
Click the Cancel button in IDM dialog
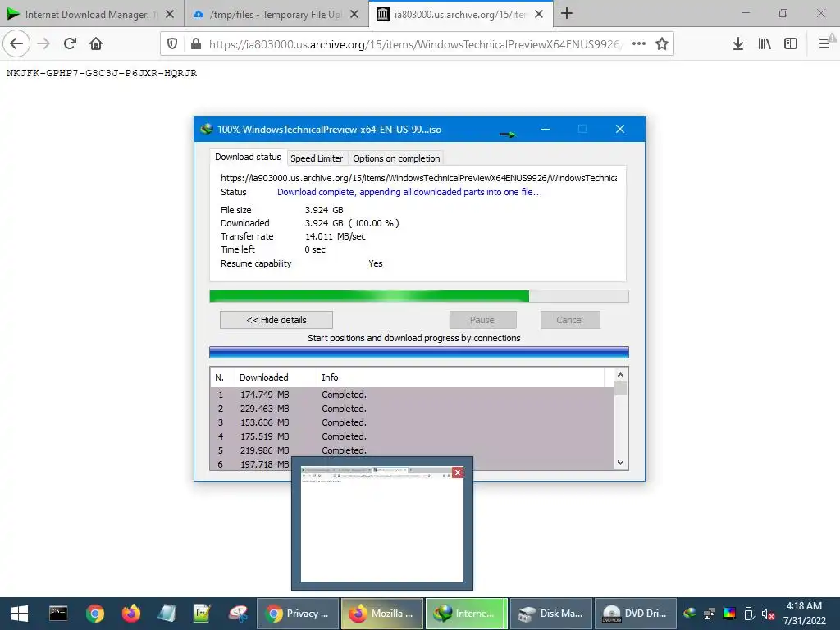click(x=569, y=320)
